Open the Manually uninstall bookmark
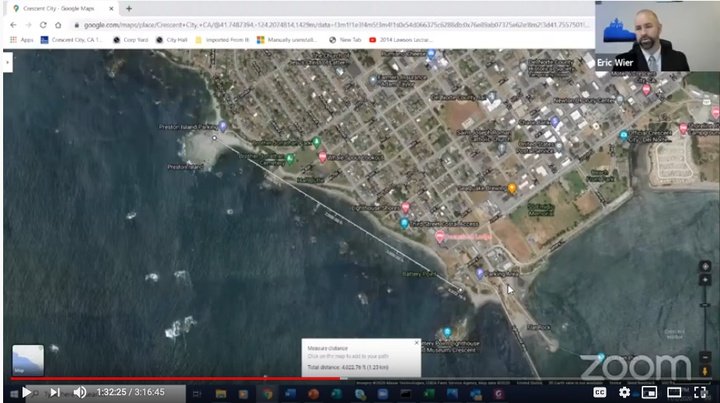Viewport: 720px width, 403px height. [287, 40]
